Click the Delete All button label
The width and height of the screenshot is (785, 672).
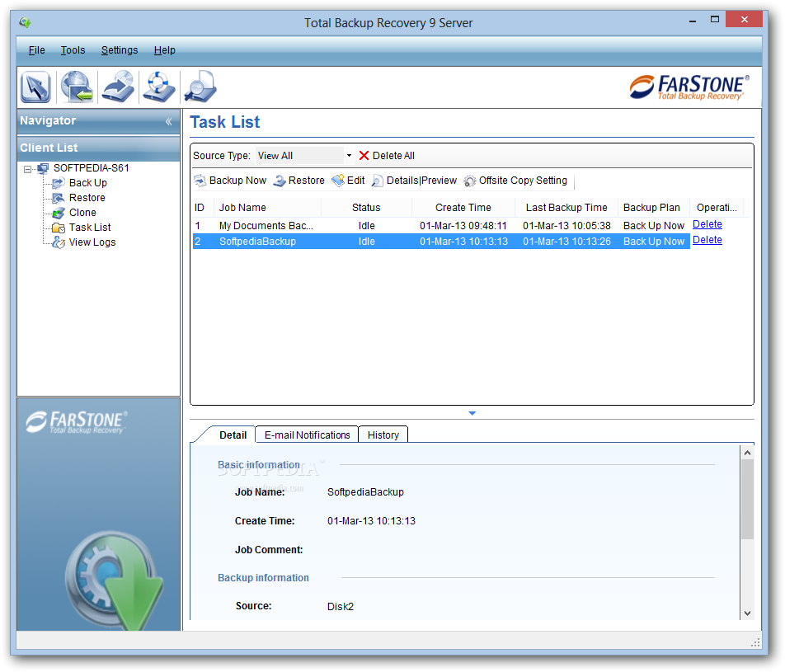click(x=393, y=156)
